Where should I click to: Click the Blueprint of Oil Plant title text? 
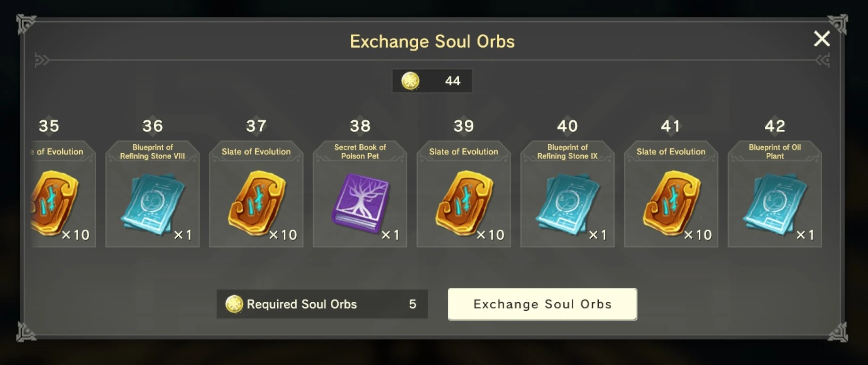point(775,151)
